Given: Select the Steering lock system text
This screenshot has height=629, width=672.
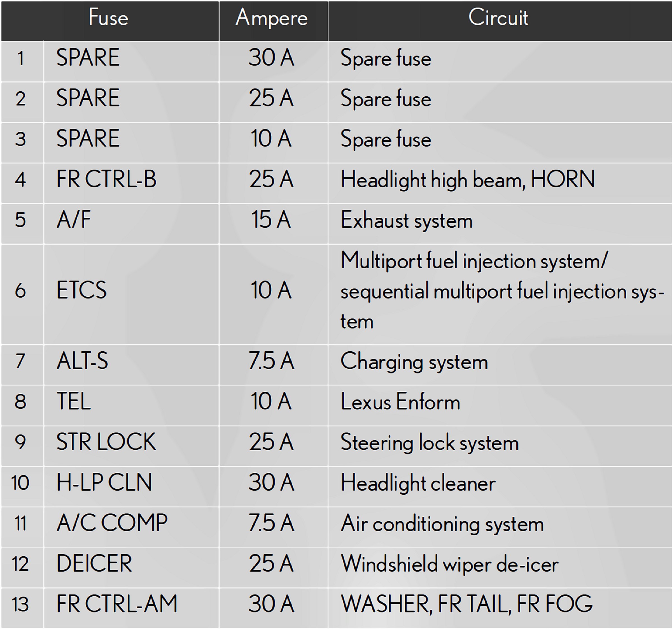Looking at the screenshot, I should click(429, 443).
